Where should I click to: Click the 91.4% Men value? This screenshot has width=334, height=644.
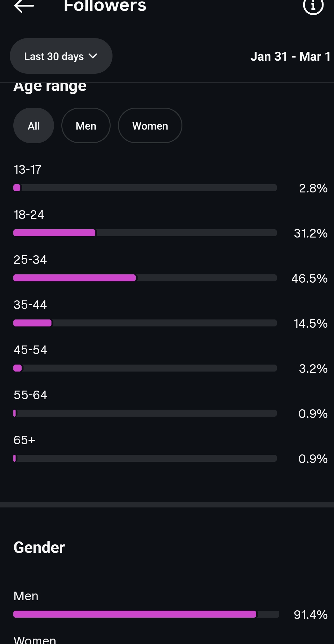click(x=310, y=615)
